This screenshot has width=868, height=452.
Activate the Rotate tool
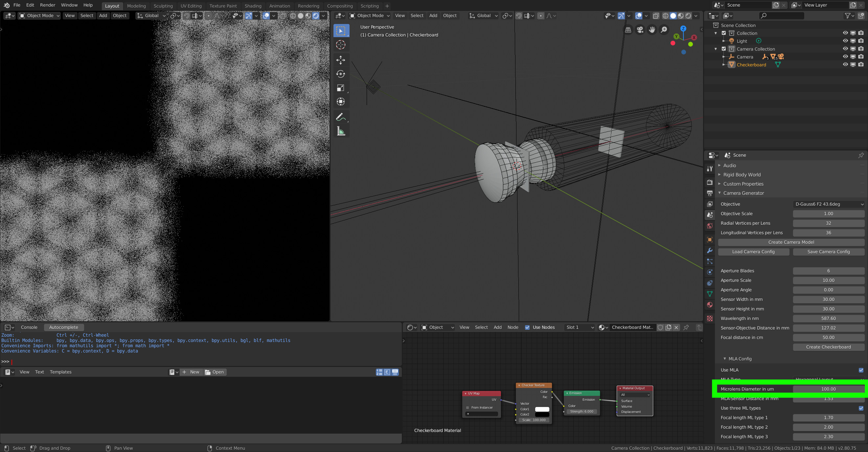point(340,74)
